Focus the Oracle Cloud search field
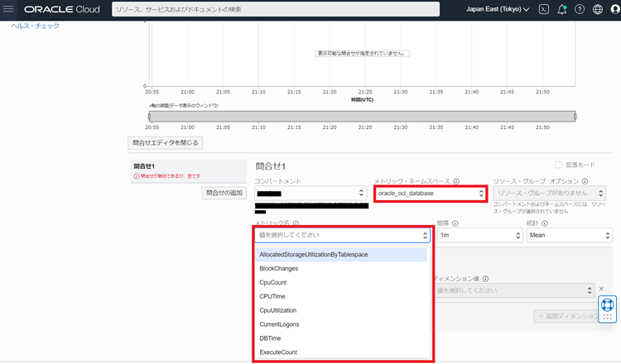The height and width of the screenshot is (364, 621). [x=274, y=10]
